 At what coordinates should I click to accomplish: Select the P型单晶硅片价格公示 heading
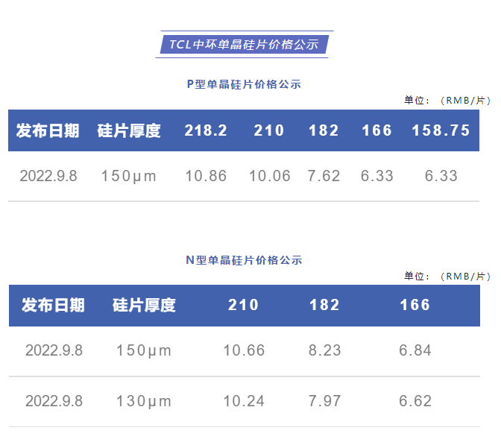244,84
